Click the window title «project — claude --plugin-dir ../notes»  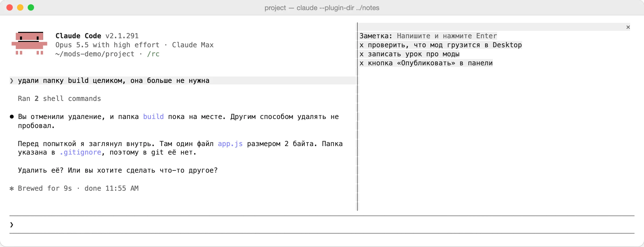(322, 8)
